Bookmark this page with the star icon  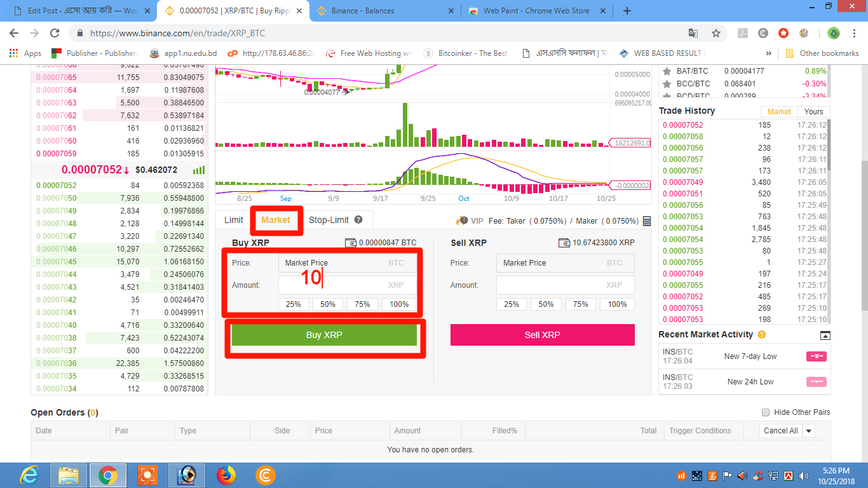click(715, 33)
